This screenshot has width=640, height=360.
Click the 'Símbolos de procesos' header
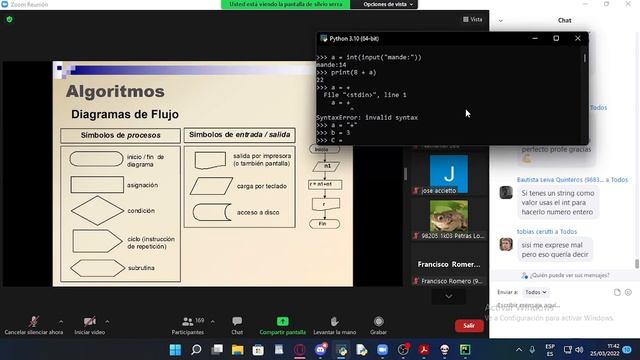pyautogui.click(x=120, y=135)
